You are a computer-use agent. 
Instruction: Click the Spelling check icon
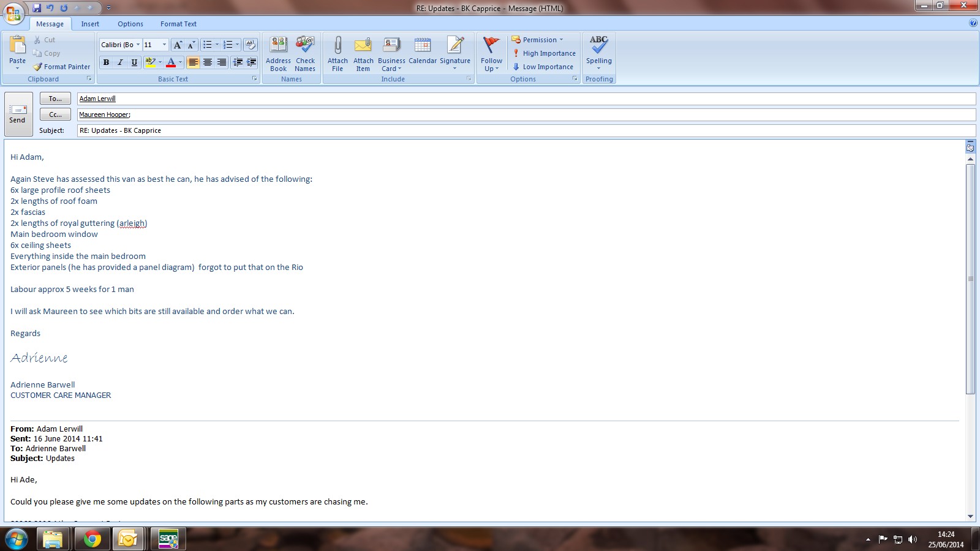pyautogui.click(x=598, y=46)
